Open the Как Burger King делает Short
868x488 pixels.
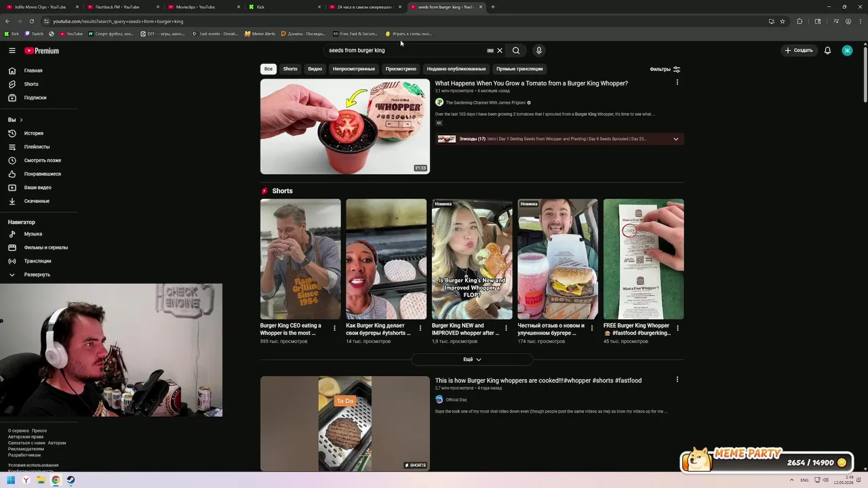[386, 259]
